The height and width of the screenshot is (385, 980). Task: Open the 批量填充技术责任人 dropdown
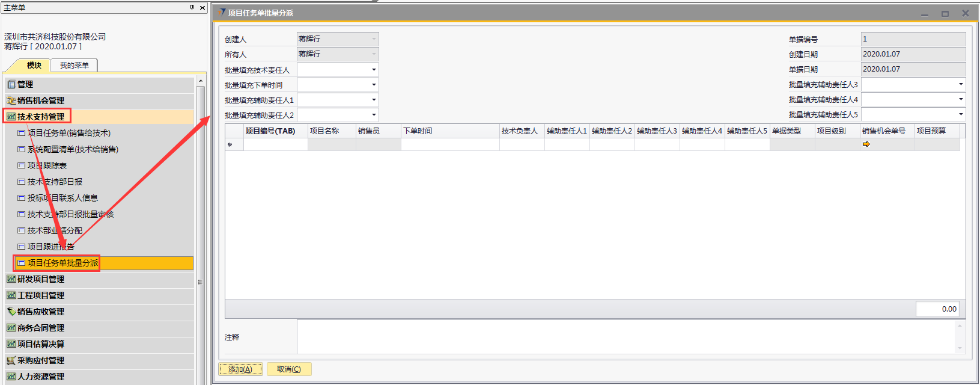pos(374,70)
